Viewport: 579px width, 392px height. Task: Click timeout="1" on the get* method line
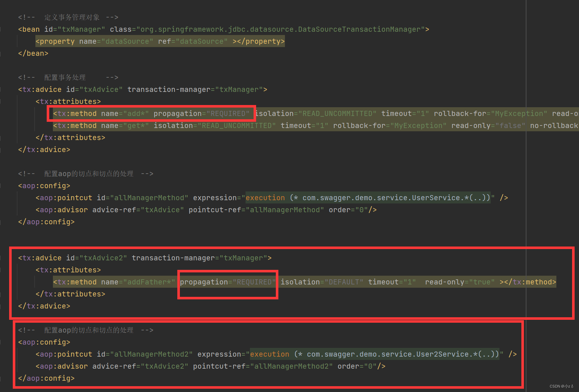point(304,125)
